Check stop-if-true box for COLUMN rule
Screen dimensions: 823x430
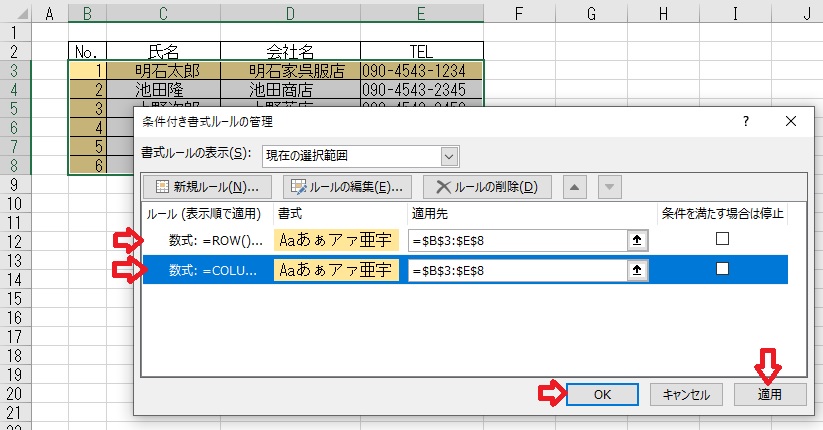[x=722, y=269]
